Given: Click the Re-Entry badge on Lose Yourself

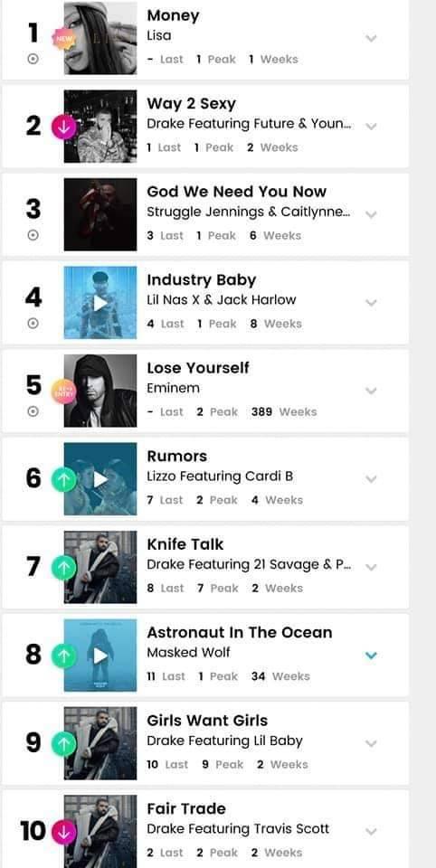Looking at the screenshot, I should pos(62,392).
